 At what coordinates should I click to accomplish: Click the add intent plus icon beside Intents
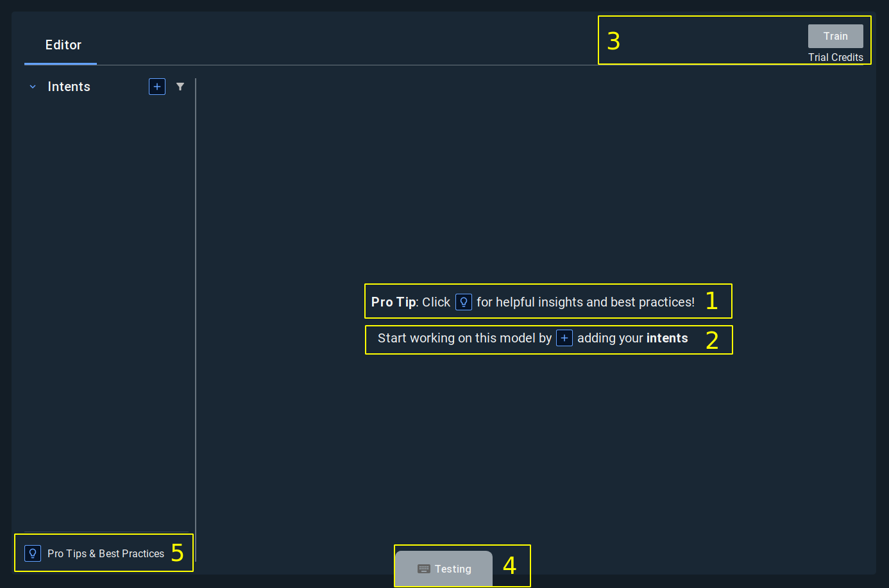click(x=157, y=87)
